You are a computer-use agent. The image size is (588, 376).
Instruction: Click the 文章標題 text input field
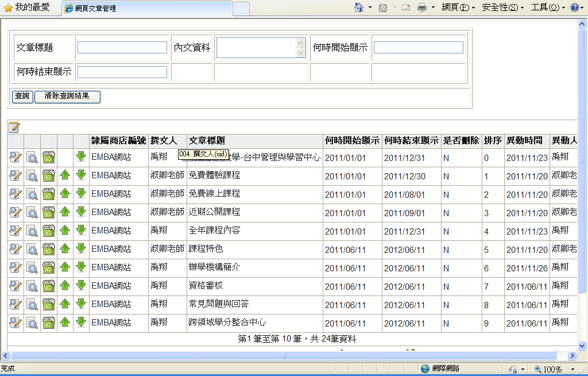tap(122, 48)
